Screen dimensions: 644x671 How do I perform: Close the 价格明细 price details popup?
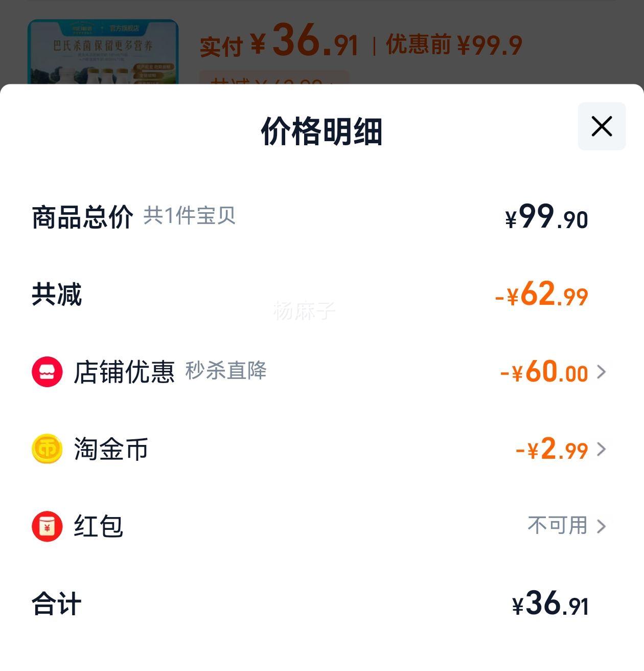[602, 126]
